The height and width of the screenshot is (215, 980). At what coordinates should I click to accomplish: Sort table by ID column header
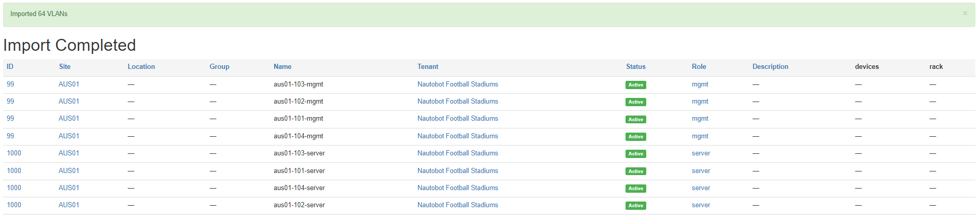(10, 67)
